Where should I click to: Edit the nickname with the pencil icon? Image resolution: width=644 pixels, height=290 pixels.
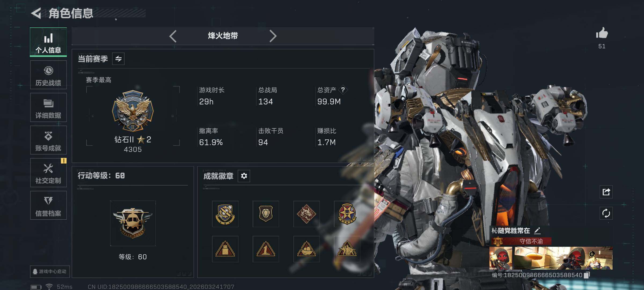[537, 230]
